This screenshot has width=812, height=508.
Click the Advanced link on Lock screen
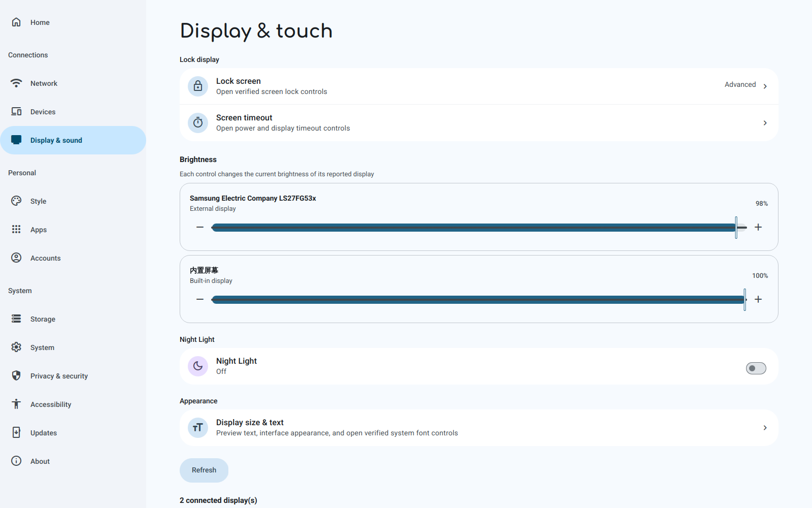(x=740, y=84)
